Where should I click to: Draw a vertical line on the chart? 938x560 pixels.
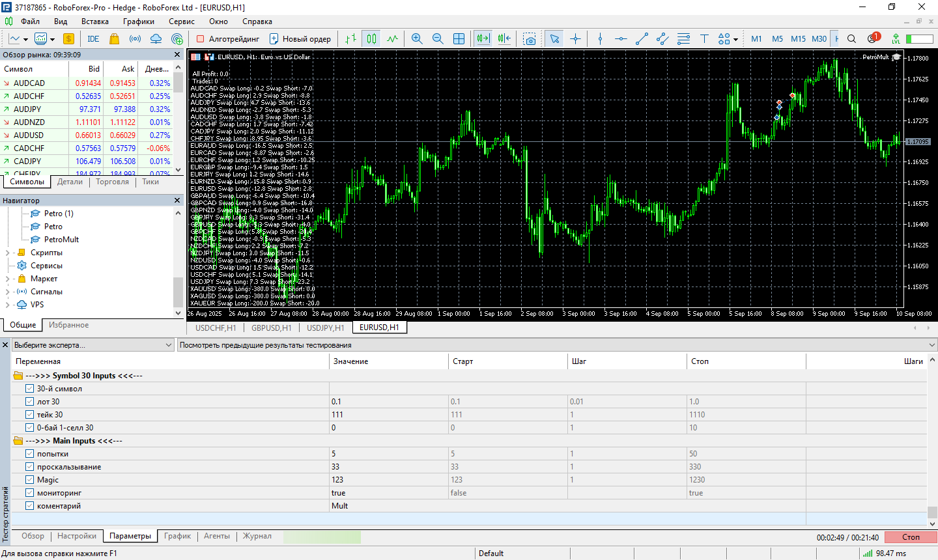pos(600,39)
